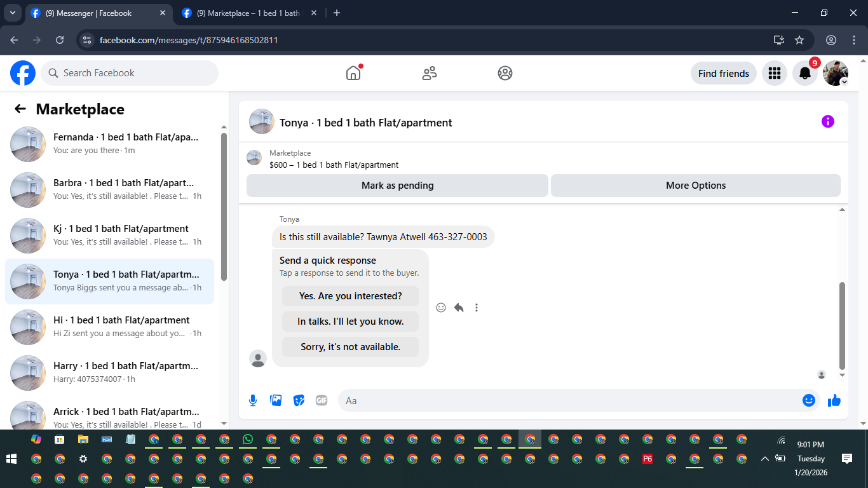React to the quick response message
The width and height of the screenshot is (868, 488).
[x=441, y=308]
